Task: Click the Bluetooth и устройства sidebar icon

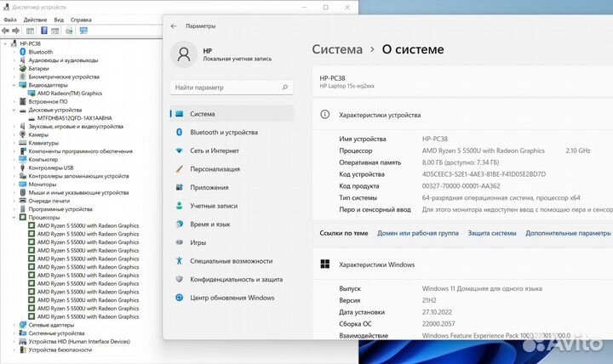Action: 180,133
